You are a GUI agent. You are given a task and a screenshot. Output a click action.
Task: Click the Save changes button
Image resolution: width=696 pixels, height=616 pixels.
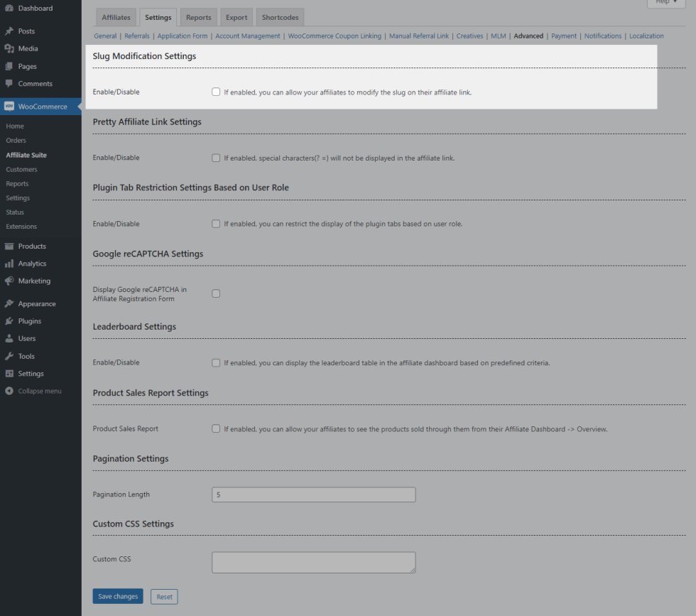coord(118,596)
